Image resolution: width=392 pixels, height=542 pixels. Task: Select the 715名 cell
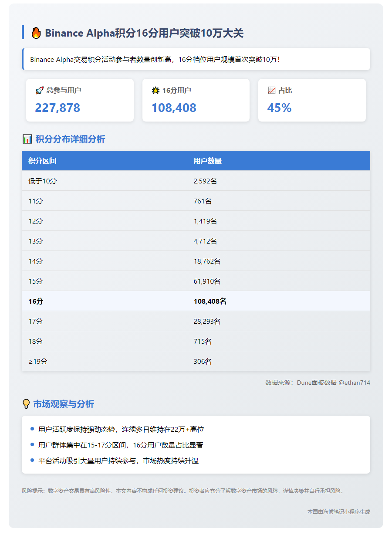(203, 341)
